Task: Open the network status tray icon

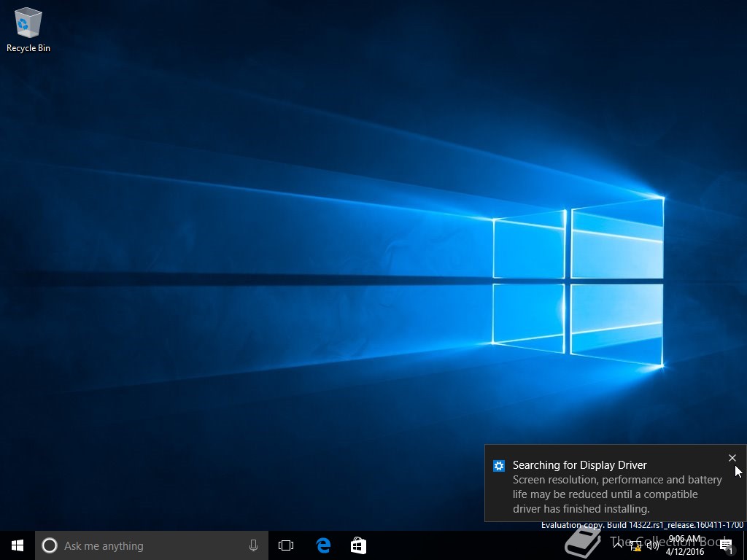Action: pyautogui.click(x=635, y=545)
